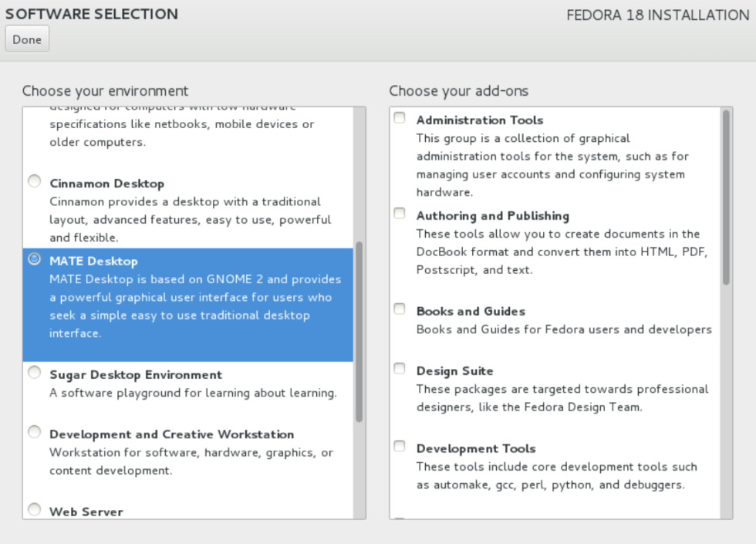Tick the Books and Guides checkbox
Screen dimensions: 756x544
pyautogui.click(x=400, y=308)
